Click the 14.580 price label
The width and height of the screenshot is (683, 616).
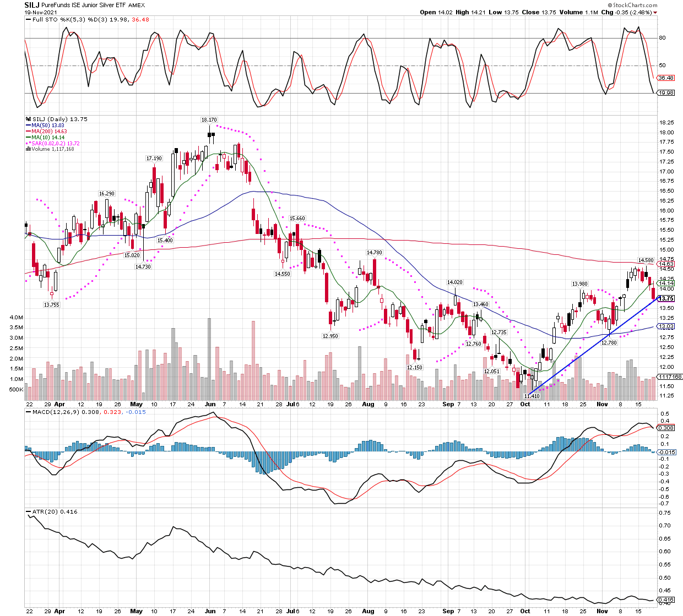[x=646, y=260]
